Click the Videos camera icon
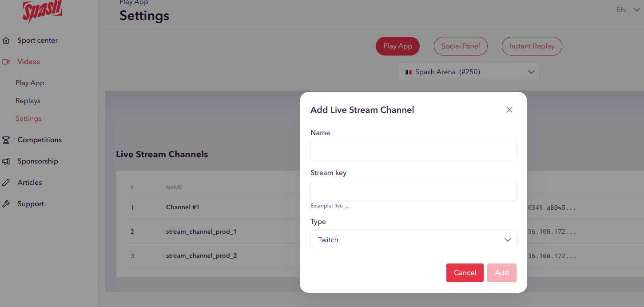Screen dimensions: 644x307 tap(6, 62)
